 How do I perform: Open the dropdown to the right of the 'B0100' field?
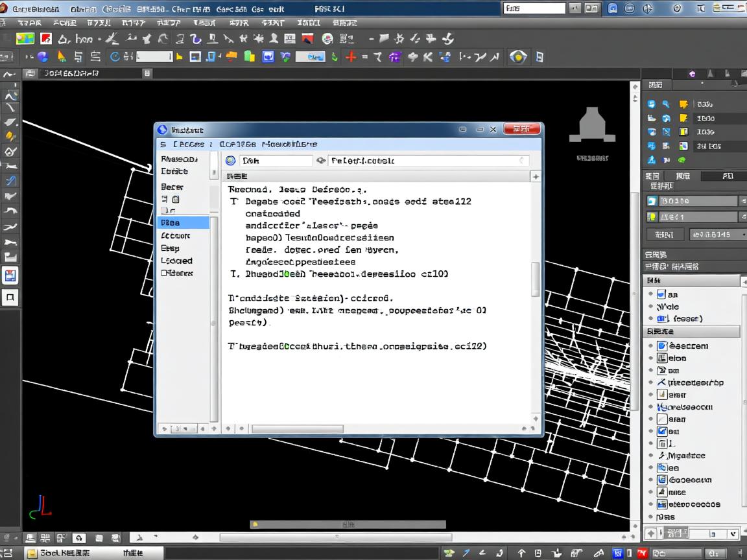(x=742, y=201)
